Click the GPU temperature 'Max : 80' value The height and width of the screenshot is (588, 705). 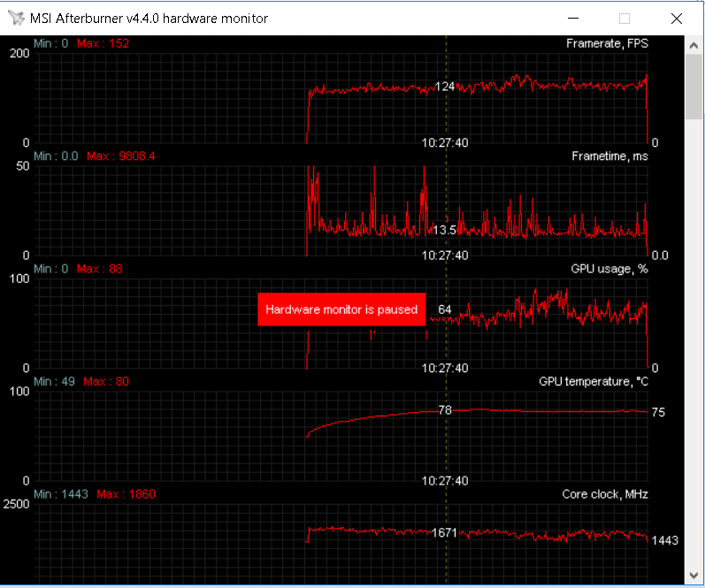[106, 382]
